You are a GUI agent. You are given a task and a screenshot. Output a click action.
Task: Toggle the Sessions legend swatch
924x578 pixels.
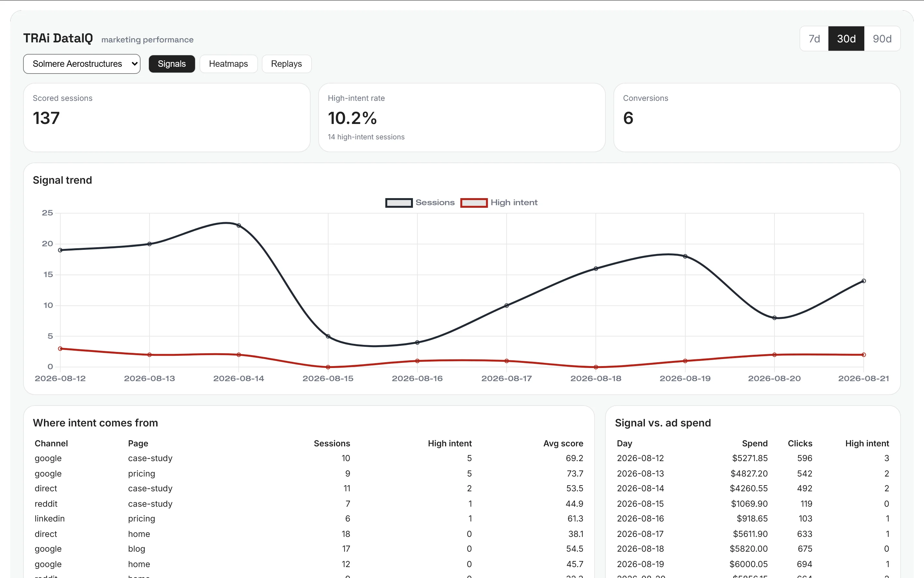398,203
